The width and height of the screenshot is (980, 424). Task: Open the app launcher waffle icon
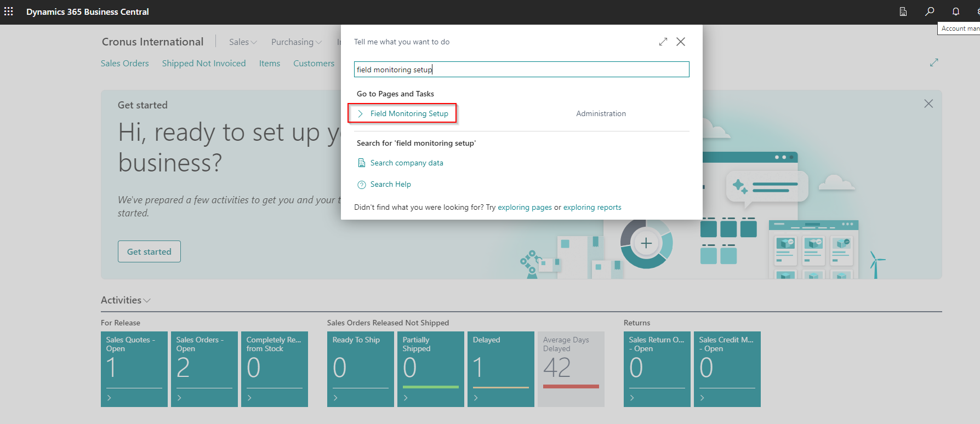9,12
